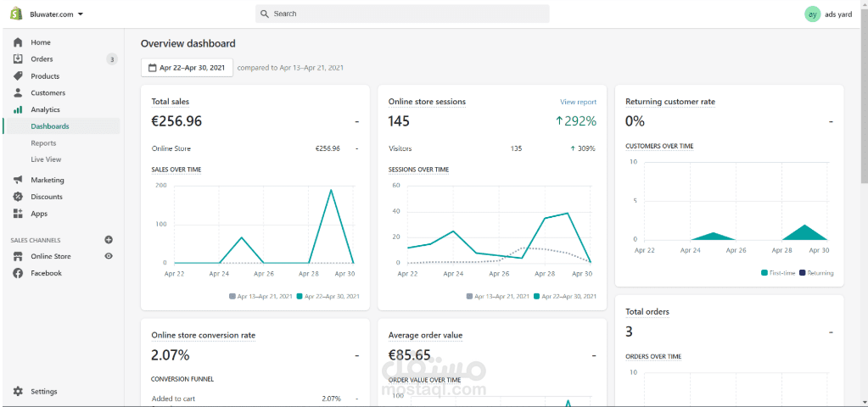Click the Visitors row label
This screenshot has width=868, height=407.
pyautogui.click(x=400, y=148)
